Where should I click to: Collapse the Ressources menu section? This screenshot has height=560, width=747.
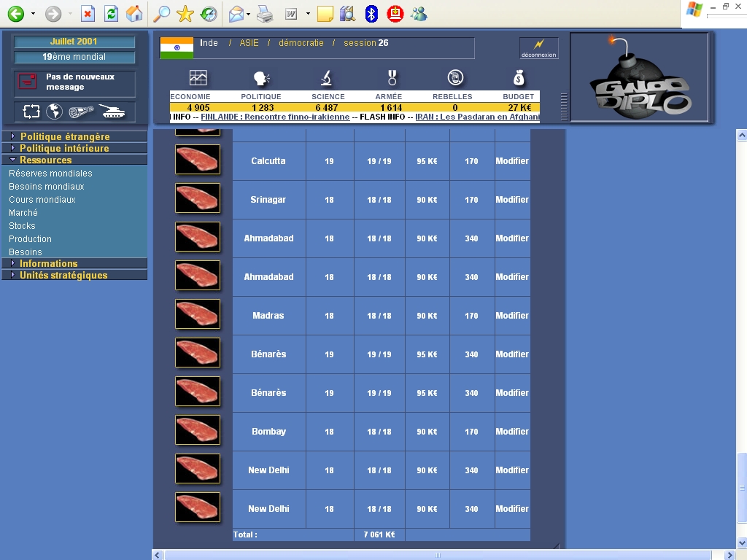(45, 160)
